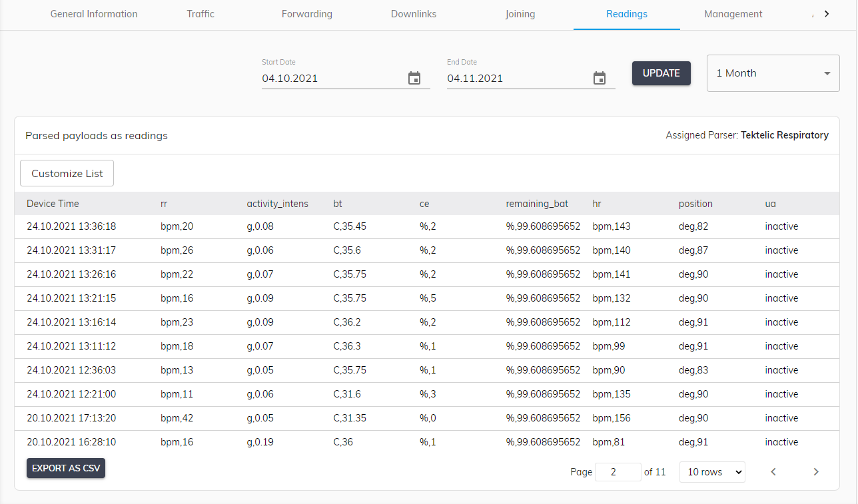Select the row timestamp 24.10.2021 13:36:18

click(x=71, y=226)
